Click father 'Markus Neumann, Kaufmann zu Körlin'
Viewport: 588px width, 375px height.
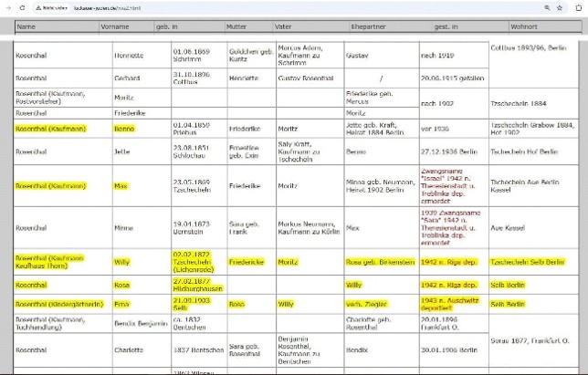coord(309,228)
